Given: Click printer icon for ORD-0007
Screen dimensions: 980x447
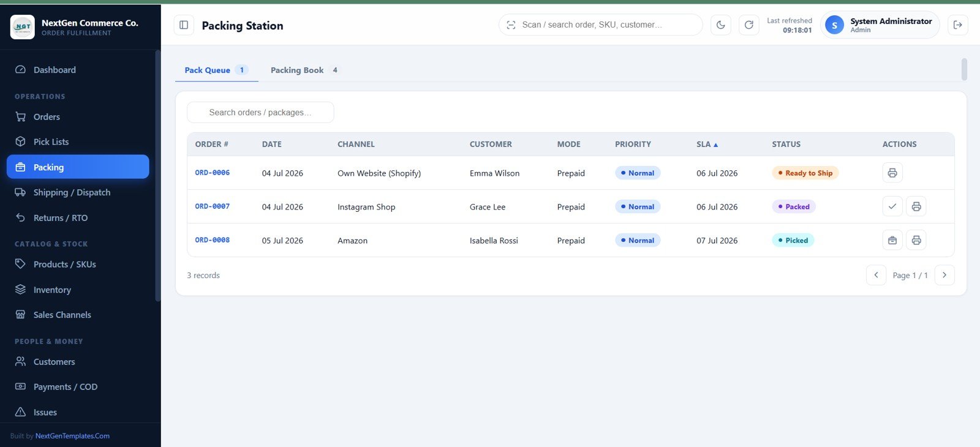Looking at the screenshot, I should click(x=916, y=206).
